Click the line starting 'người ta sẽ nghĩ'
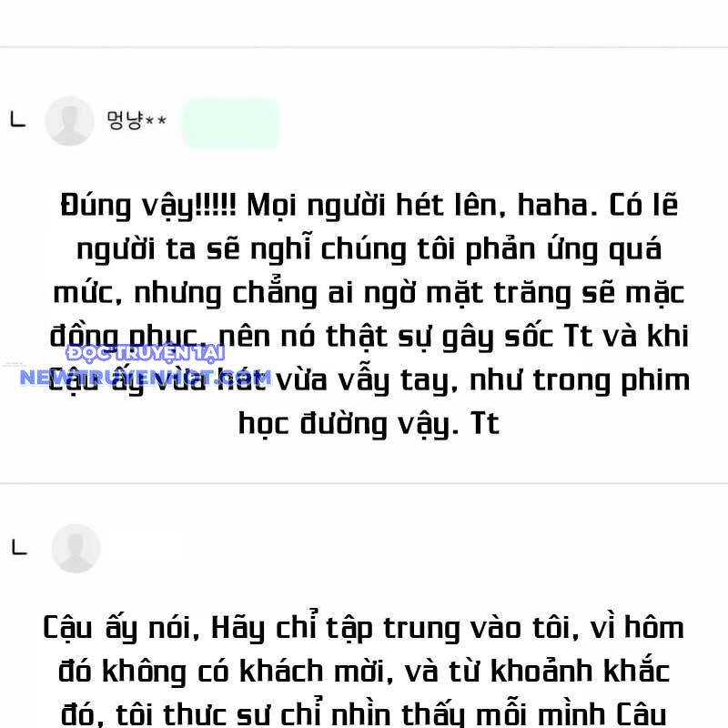 click(x=369, y=249)
